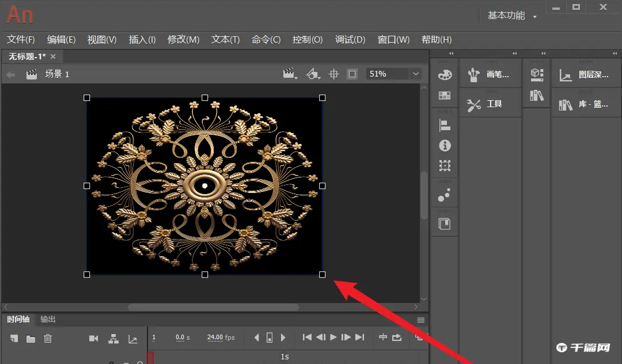Open the 对齐 (Align) panel icon
This screenshot has height=364, width=622.
tap(443, 125)
